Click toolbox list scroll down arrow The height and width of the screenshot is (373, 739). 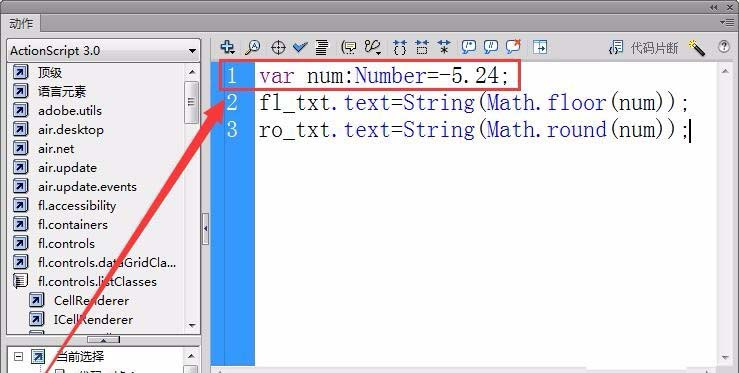(192, 325)
